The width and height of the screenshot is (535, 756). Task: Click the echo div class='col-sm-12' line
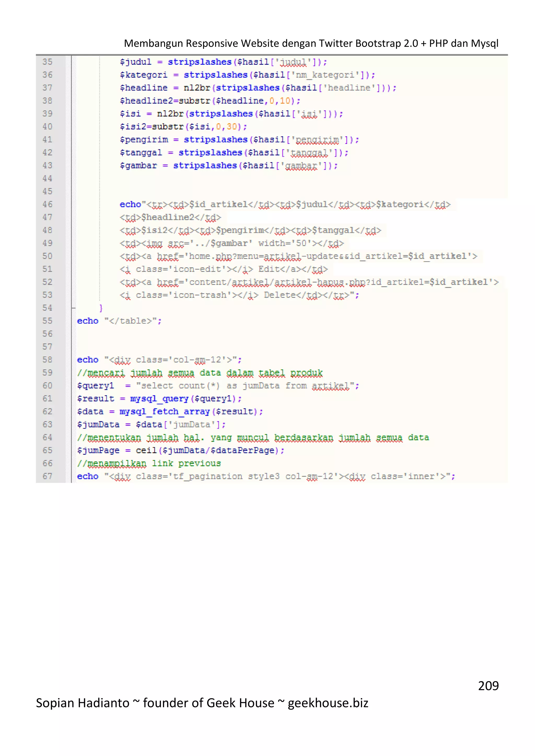click(x=159, y=360)
